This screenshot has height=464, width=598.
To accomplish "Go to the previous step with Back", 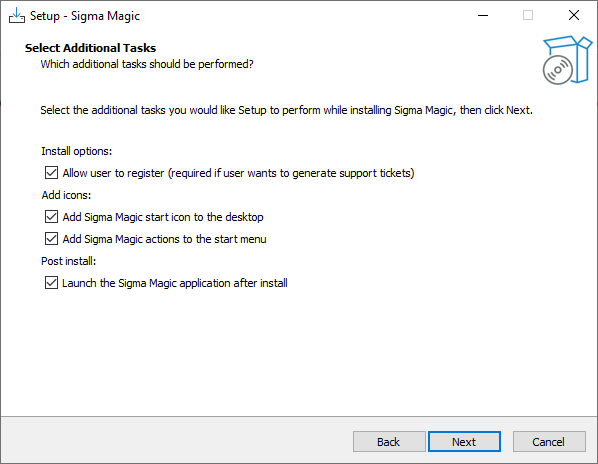I will click(389, 442).
